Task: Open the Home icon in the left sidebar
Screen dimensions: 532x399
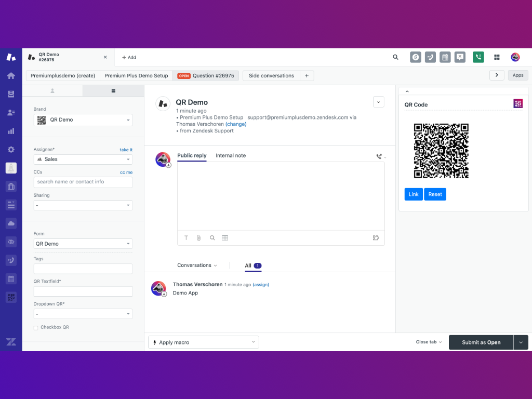Action: tap(11, 75)
